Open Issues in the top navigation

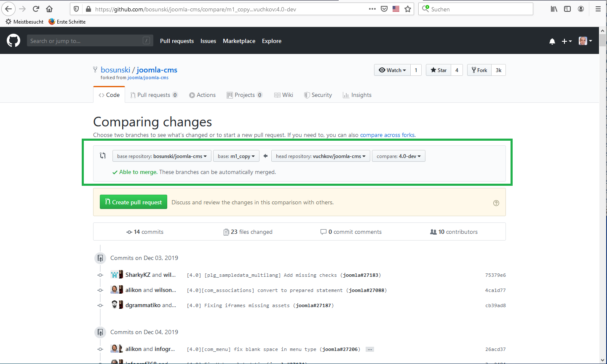[x=208, y=41]
